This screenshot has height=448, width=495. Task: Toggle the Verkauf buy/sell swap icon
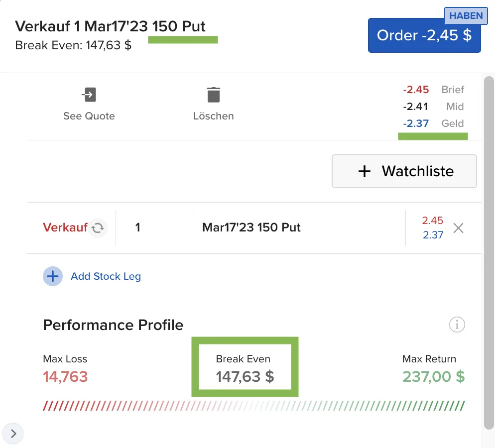click(98, 228)
